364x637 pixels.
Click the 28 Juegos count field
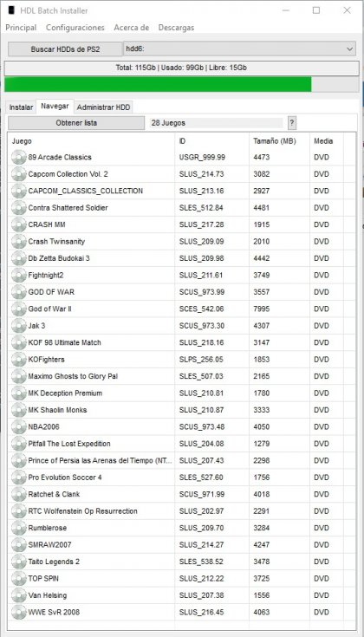[215, 123]
